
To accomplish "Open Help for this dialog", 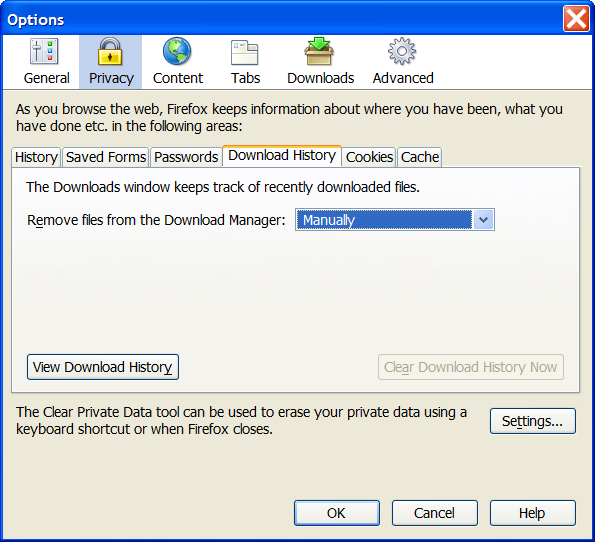I will point(532,513).
